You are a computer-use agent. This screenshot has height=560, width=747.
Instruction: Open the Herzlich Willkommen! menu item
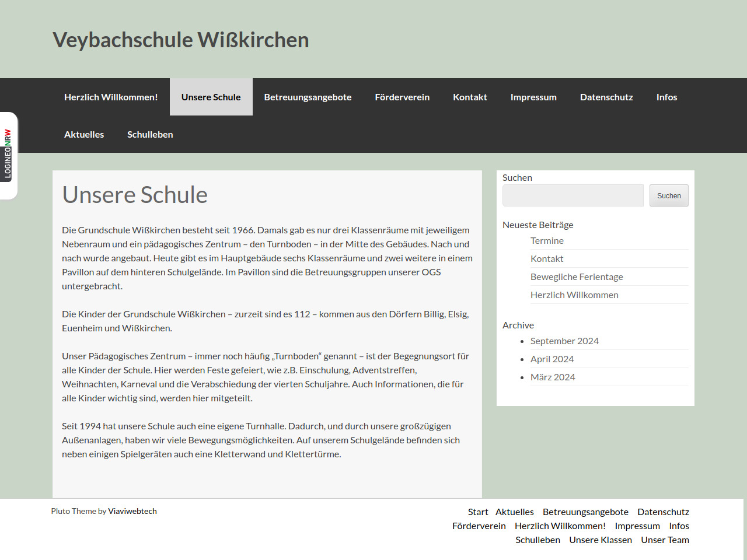pos(111,97)
